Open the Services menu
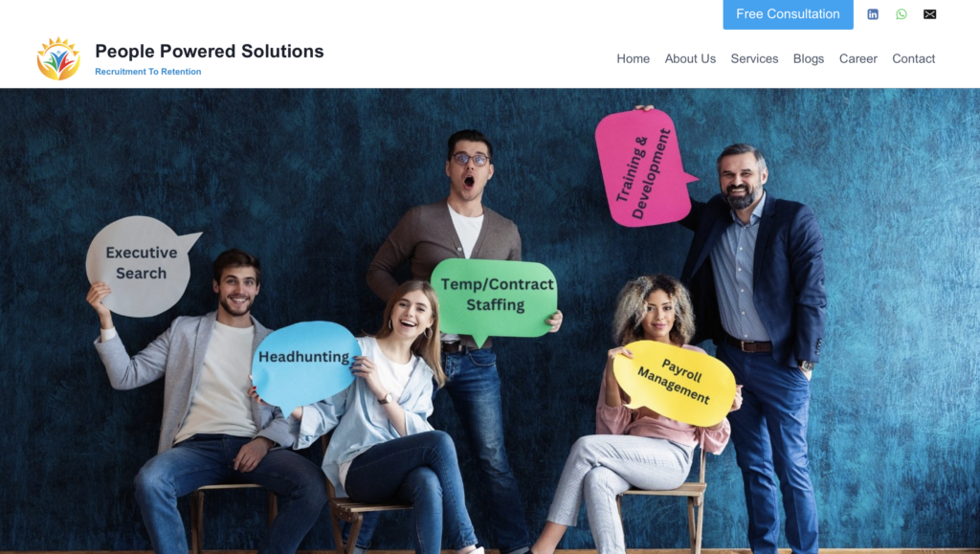 pyautogui.click(x=754, y=58)
